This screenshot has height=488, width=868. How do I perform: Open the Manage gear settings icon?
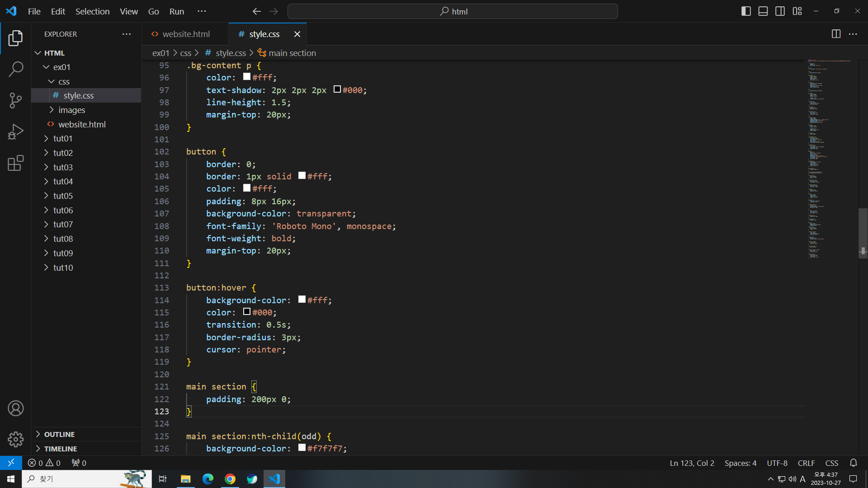tap(15, 439)
